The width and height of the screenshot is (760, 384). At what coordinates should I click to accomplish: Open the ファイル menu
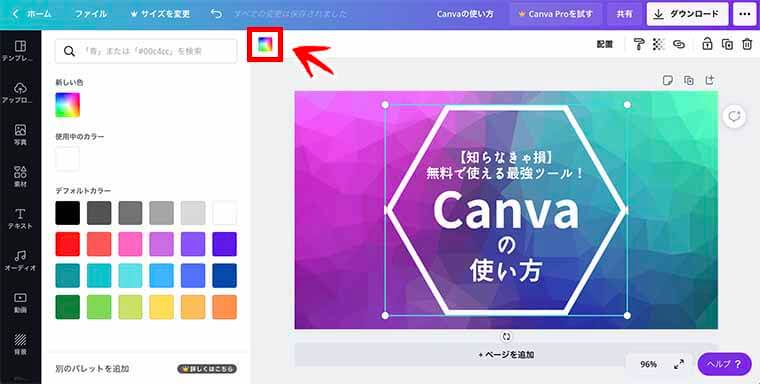pyautogui.click(x=90, y=14)
